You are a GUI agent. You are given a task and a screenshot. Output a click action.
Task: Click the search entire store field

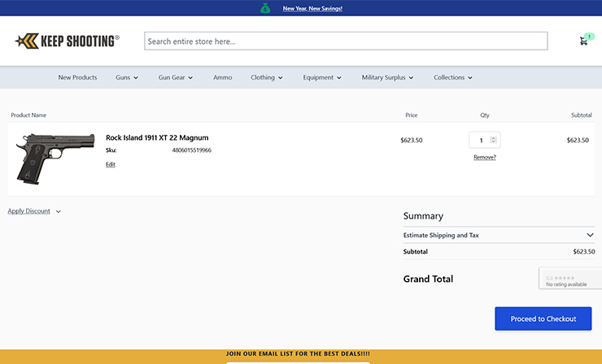pyautogui.click(x=346, y=41)
